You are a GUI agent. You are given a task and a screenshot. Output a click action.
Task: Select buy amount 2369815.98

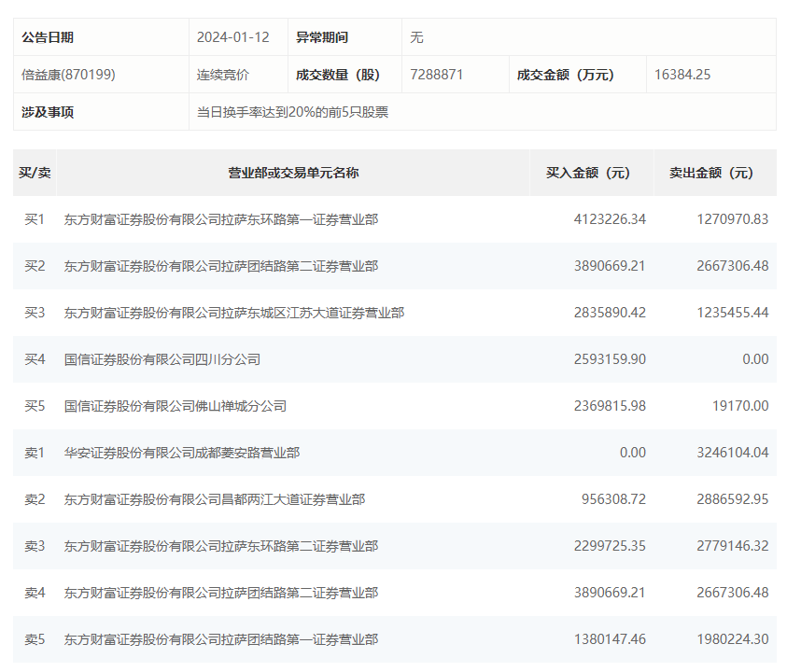coord(610,406)
